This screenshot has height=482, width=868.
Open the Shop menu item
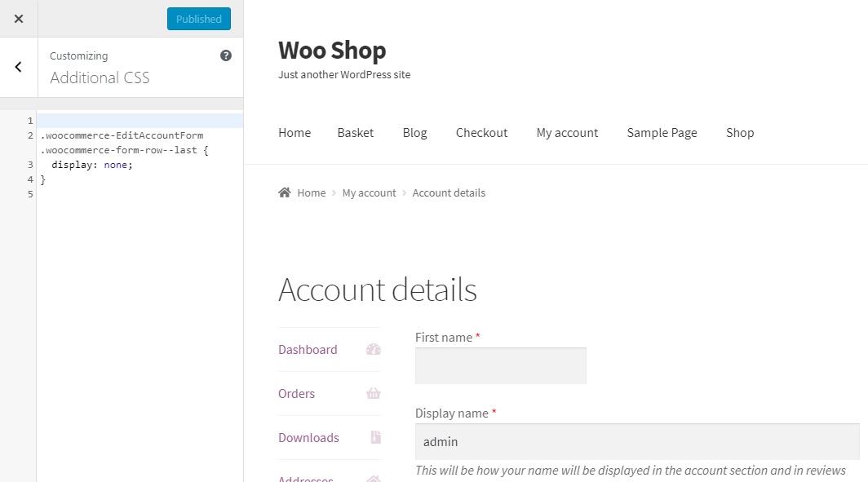(740, 133)
